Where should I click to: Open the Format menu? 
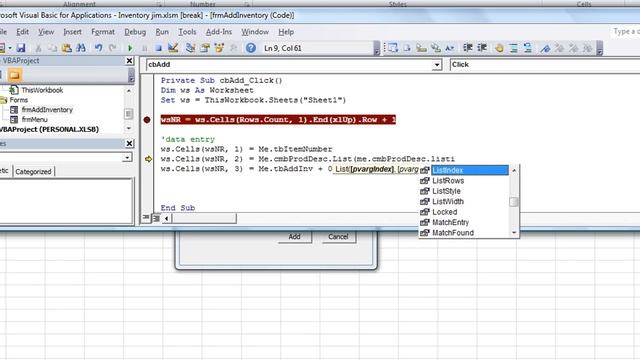point(103,32)
